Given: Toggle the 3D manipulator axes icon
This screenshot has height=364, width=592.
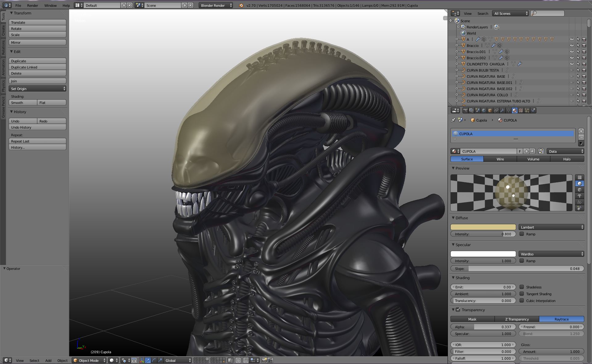Looking at the screenshot, I should pos(142,360).
